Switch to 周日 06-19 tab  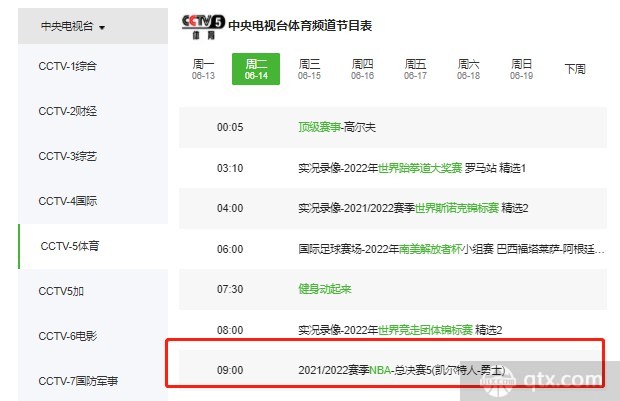521,69
